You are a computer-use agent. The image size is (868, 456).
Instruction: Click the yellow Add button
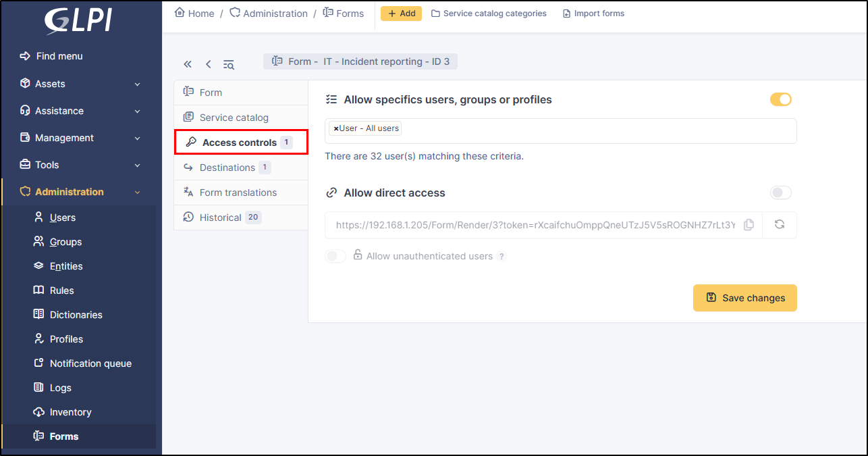(401, 14)
